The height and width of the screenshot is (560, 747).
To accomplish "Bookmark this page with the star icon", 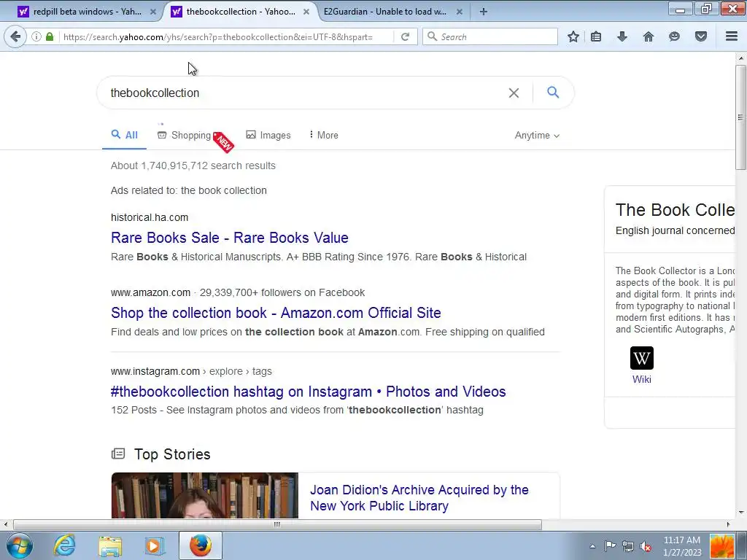I will click(x=573, y=36).
